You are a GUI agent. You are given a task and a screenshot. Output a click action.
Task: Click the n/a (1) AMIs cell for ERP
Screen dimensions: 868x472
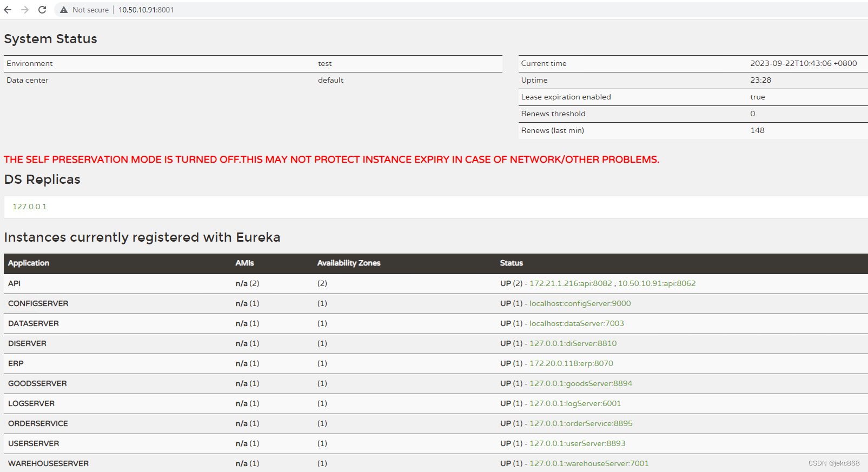click(x=247, y=363)
